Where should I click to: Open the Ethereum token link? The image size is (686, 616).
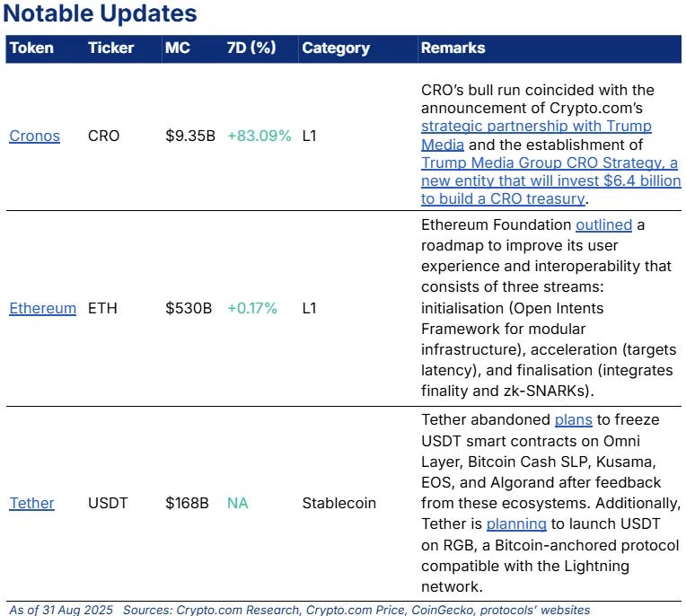(x=43, y=308)
